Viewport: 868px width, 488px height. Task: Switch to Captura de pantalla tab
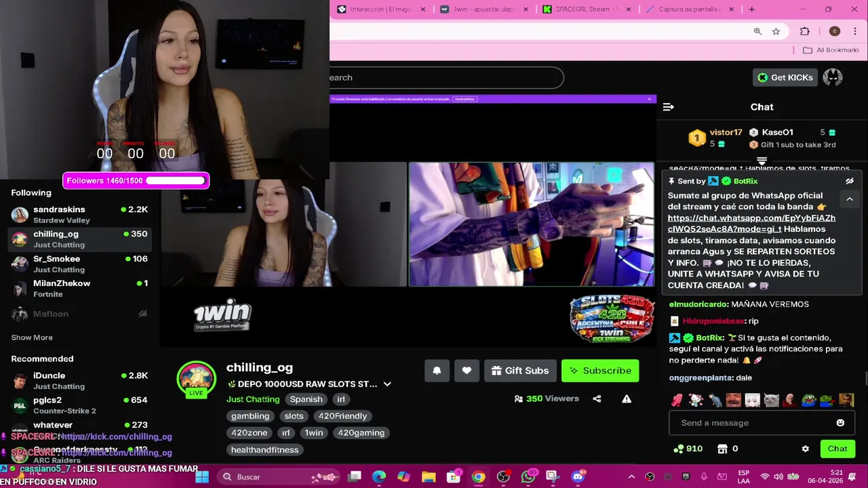[x=689, y=9]
